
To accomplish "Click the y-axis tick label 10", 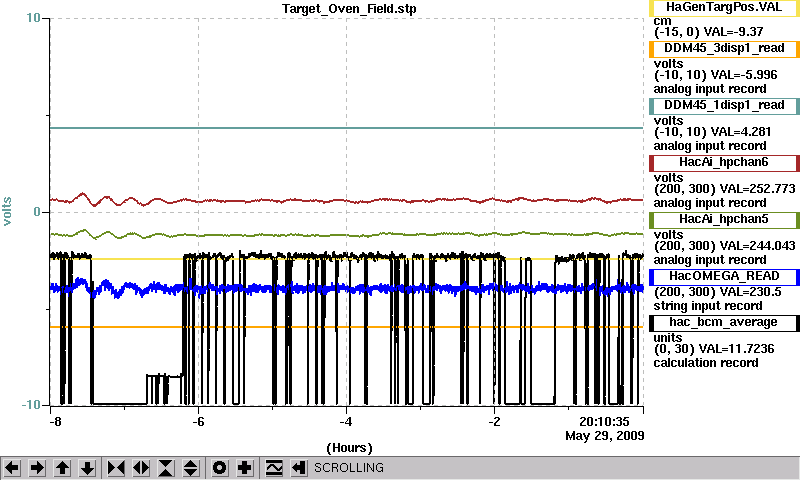I will tap(33, 18).
